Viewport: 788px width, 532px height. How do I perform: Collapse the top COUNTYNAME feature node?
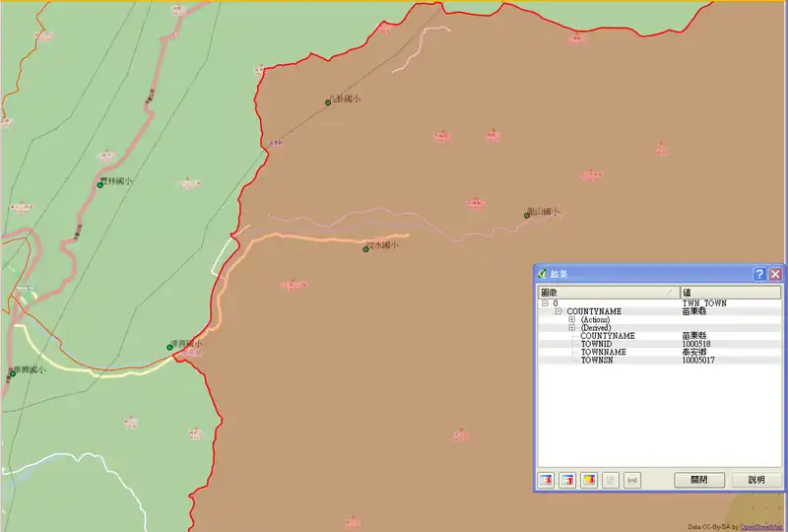558,311
